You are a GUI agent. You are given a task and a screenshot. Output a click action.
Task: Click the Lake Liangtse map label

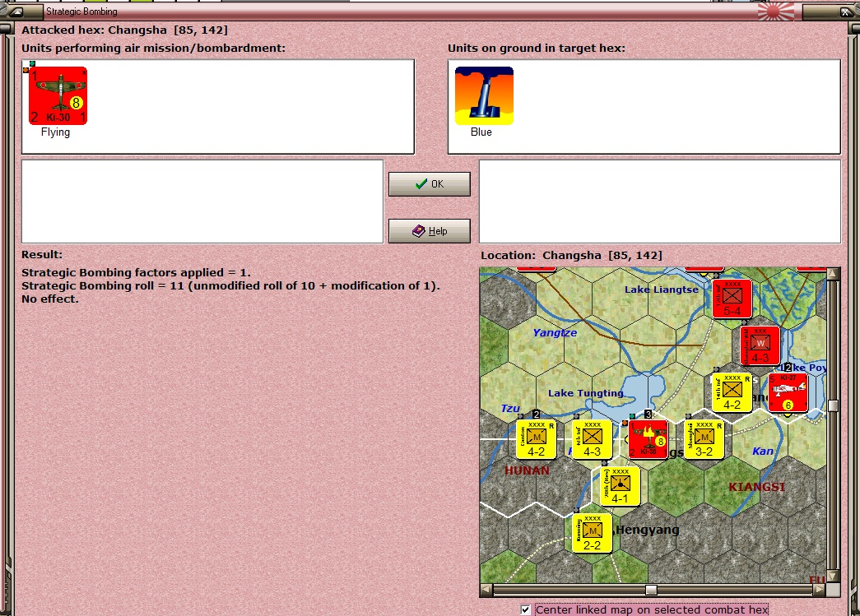pos(662,289)
